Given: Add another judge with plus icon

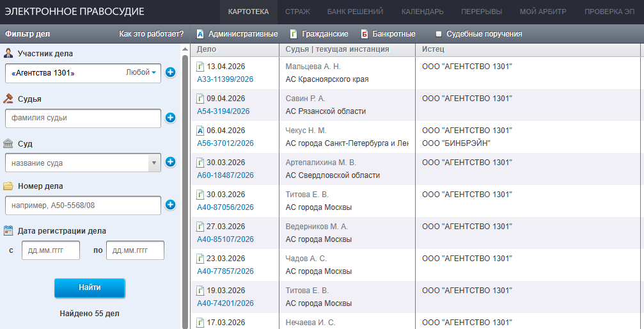Looking at the screenshot, I should click(x=171, y=118).
